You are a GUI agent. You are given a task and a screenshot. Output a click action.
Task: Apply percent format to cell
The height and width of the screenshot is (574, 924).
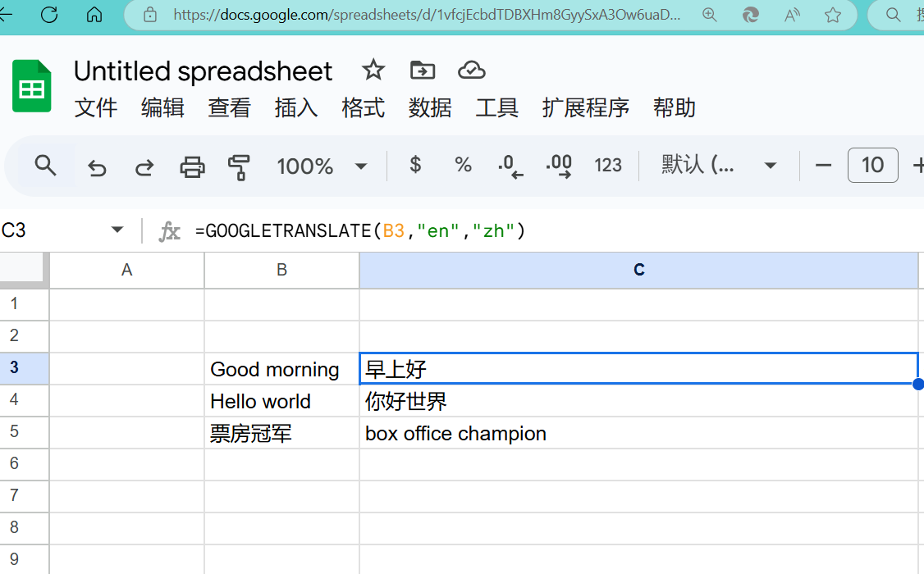(463, 166)
